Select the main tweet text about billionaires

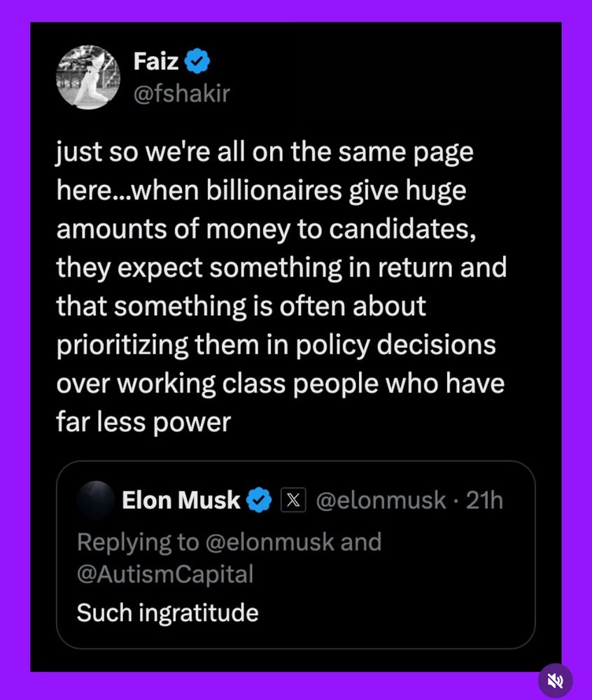[281, 286]
